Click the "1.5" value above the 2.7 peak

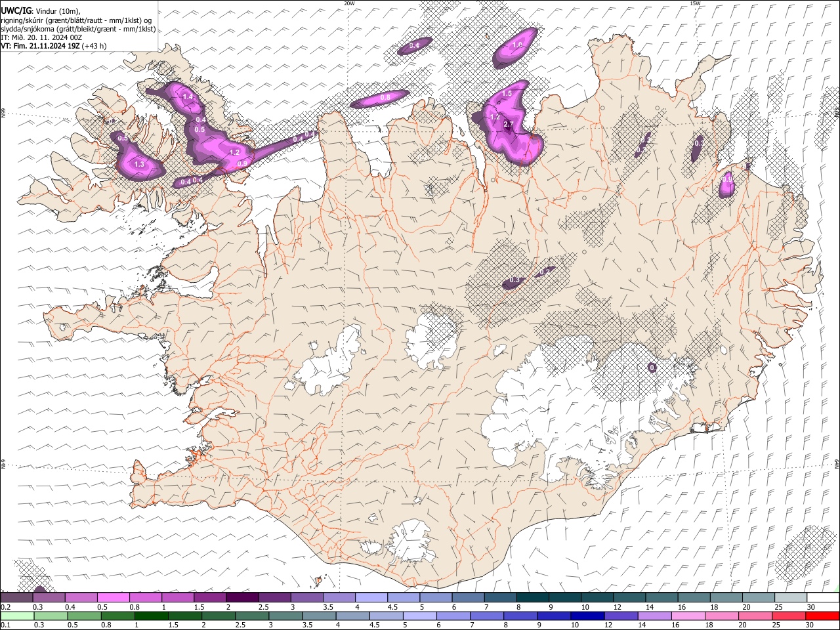pyautogui.click(x=507, y=94)
